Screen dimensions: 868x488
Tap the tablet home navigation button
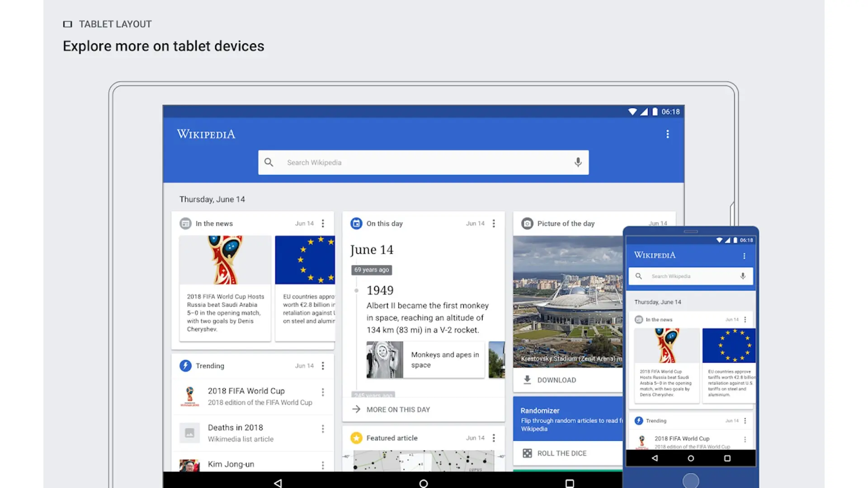(423, 483)
